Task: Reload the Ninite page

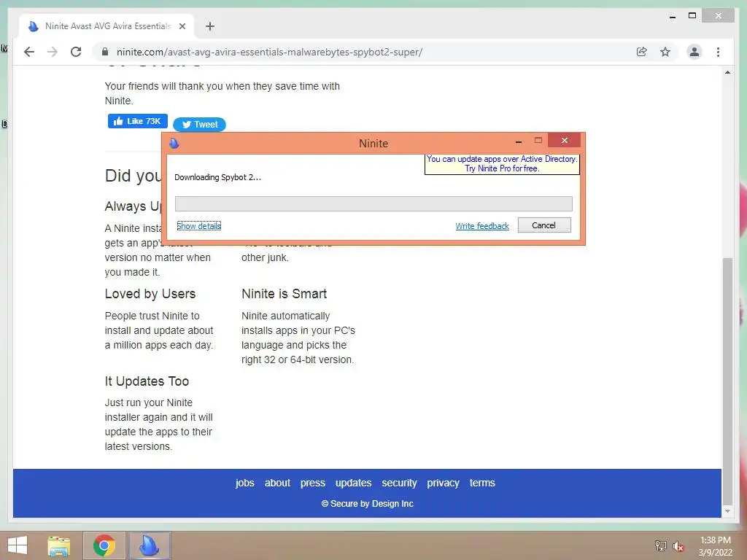Action: [x=76, y=52]
